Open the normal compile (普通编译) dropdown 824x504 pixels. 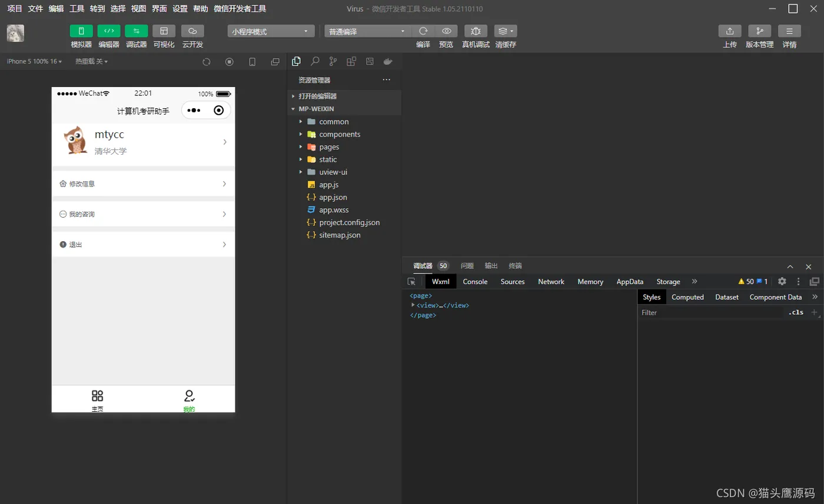tap(367, 31)
